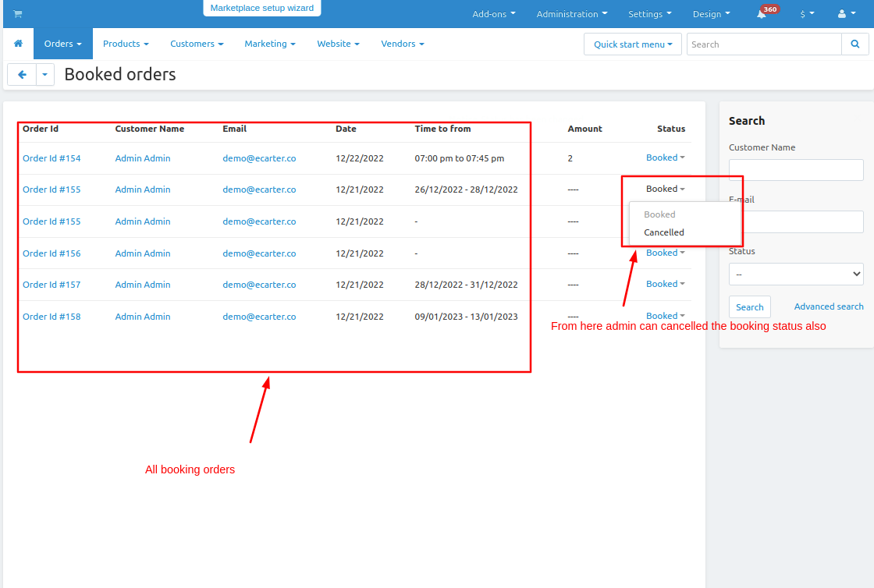Select Cancelled from the status dropdown
This screenshot has width=874, height=588.
tap(664, 232)
